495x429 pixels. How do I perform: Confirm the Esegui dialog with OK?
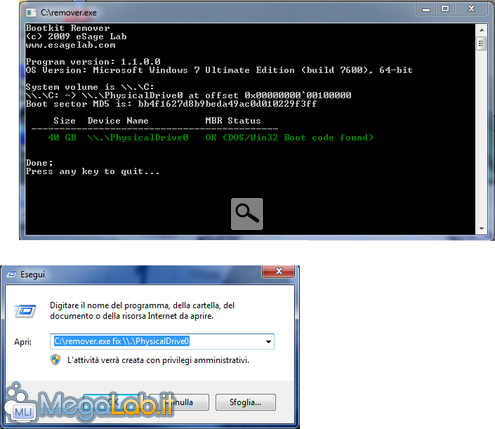(x=113, y=402)
